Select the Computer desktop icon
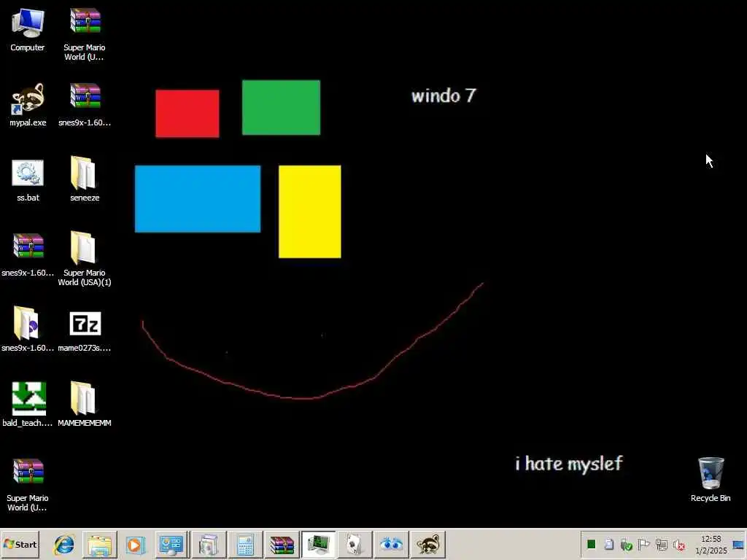This screenshot has height=560, width=747. [28, 29]
